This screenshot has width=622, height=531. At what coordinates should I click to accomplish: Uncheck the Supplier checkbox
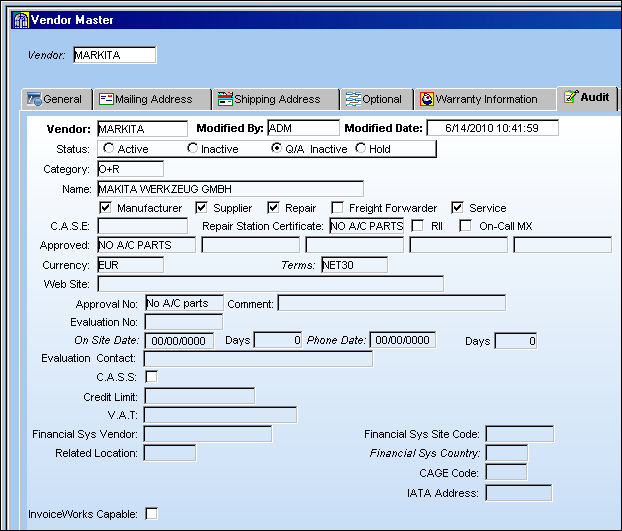click(x=201, y=207)
